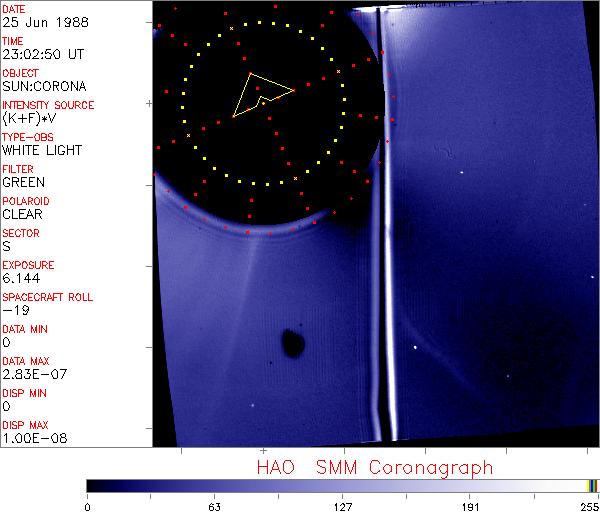Click the GREEN filter value

tap(23, 182)
